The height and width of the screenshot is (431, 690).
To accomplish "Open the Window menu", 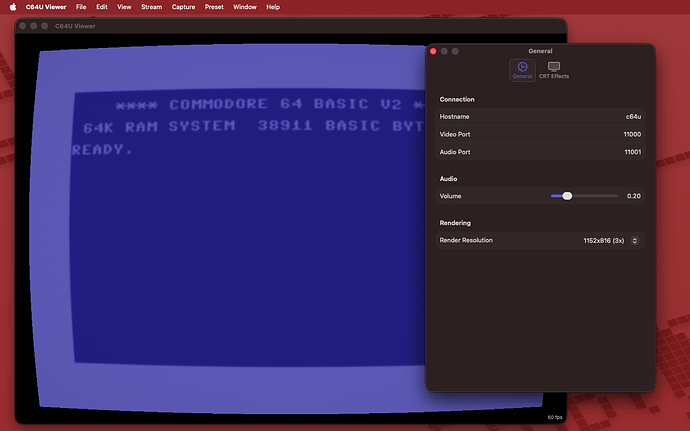I will (245, 7).
